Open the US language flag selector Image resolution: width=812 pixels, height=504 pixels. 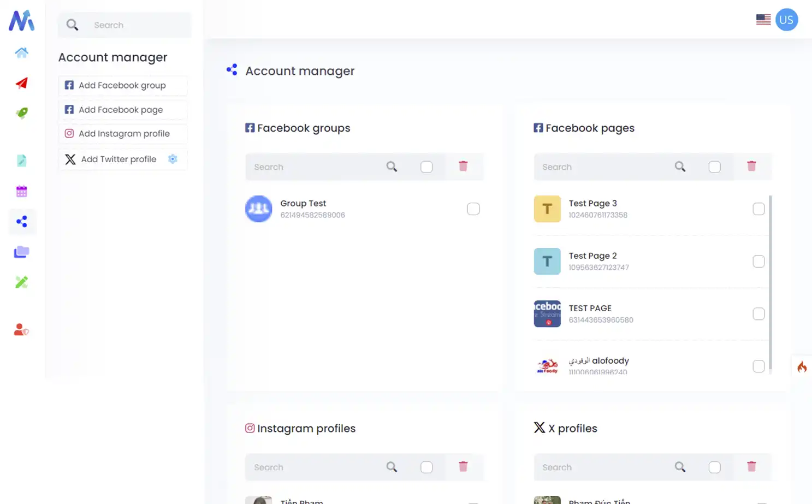point(763,19)
